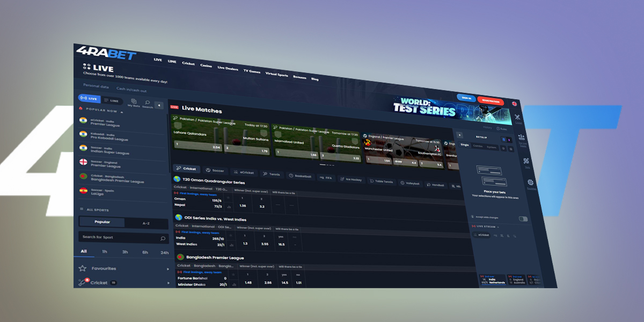The width and height of the screenshot is (644, 322).
Task: Select Popular sports sorting
Action: click(102, 222)
